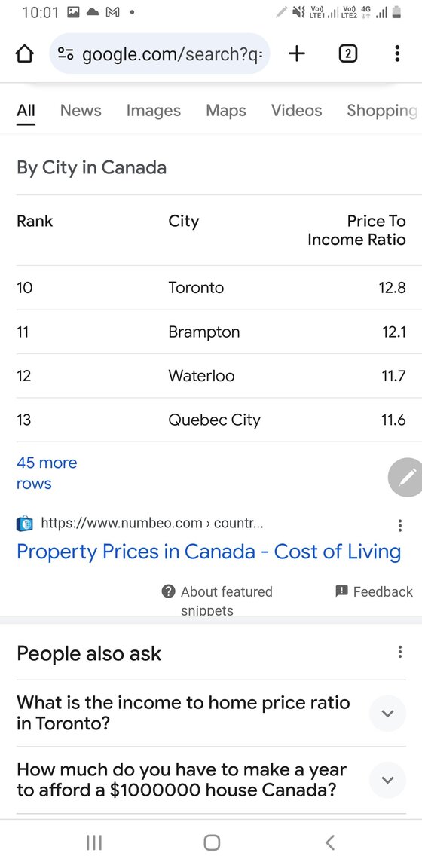Tap the Android back navigation button

coord(329,842)
